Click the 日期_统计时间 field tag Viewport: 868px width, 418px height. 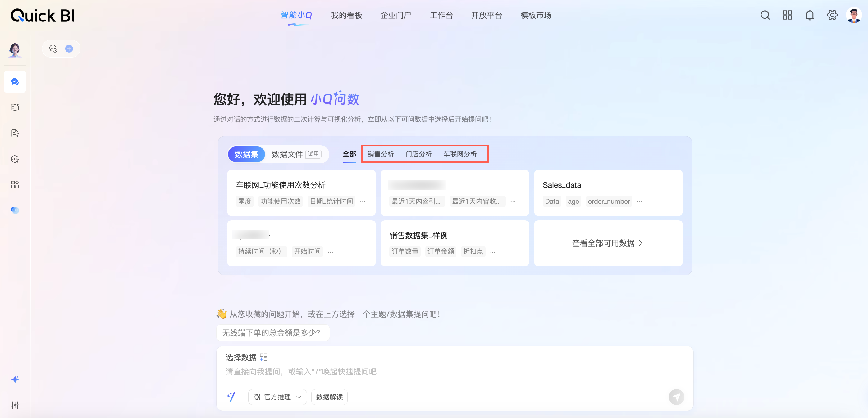pos(331,202)
